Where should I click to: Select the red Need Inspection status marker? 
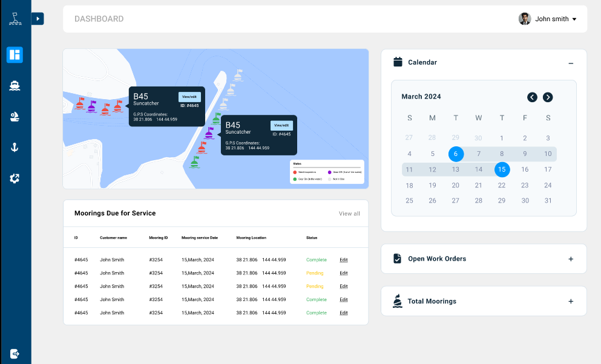coord(295,172)
